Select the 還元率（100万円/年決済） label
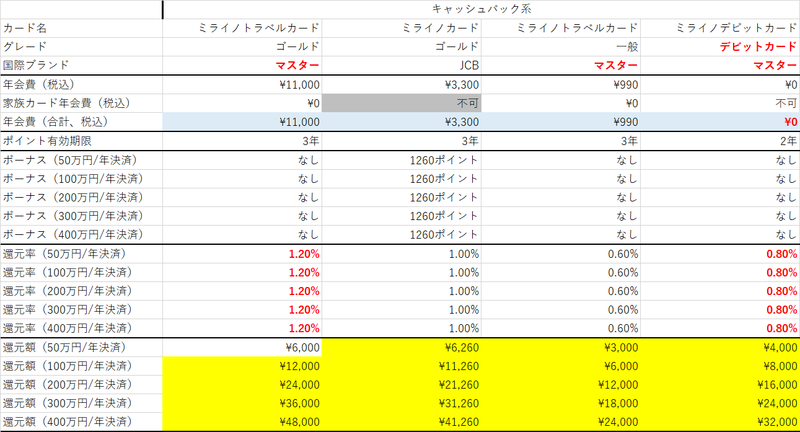This screenshot has width=800, height=432. point(67,272)
